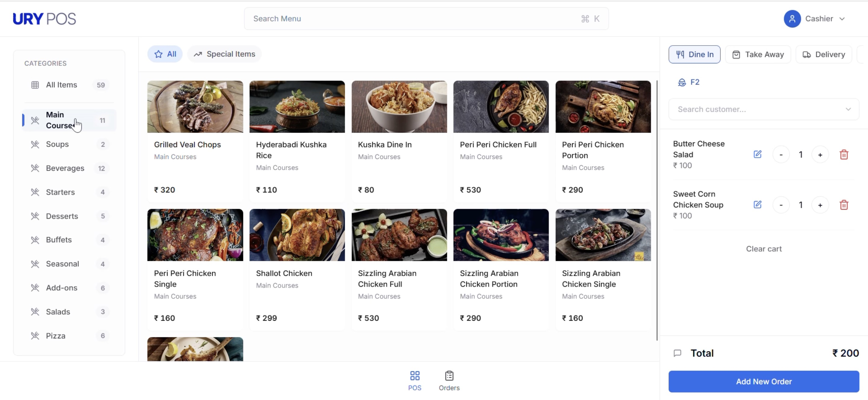Click the cloche F2 icon above the cart

coord(682,82)
